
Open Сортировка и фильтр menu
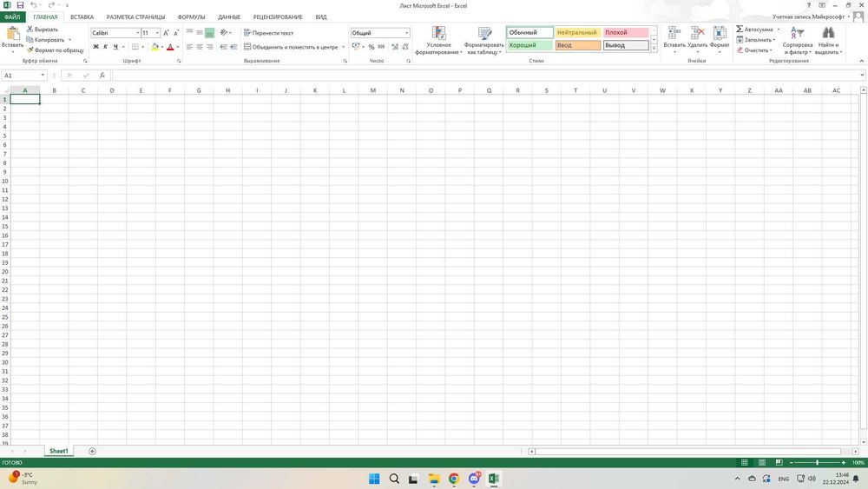(798, 41)
